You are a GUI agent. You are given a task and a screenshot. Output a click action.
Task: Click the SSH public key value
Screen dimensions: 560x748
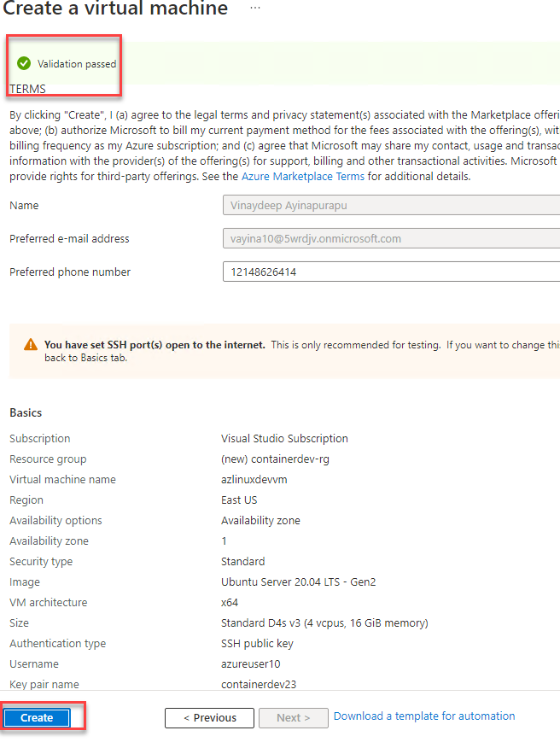pos(257,644)
